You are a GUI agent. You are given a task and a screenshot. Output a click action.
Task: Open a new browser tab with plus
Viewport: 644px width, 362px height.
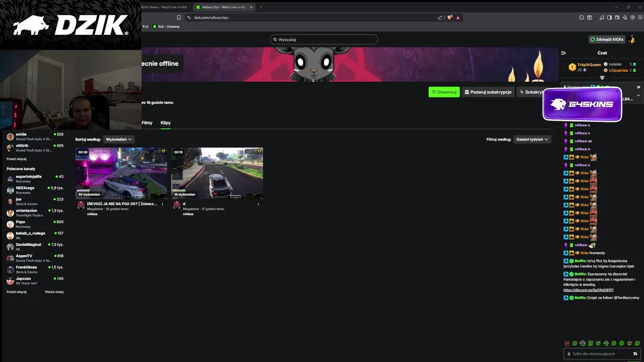261,7
